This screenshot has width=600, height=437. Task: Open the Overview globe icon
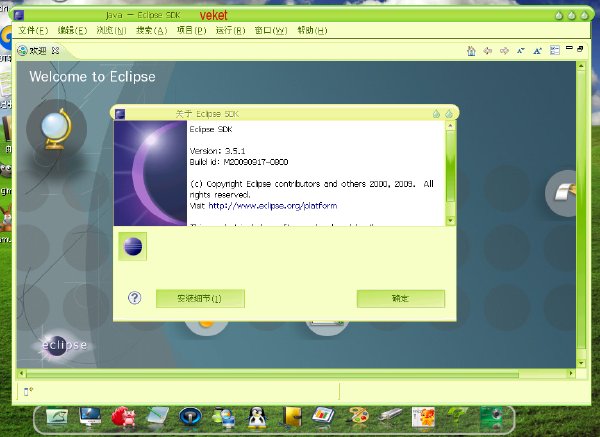point(57,129)
